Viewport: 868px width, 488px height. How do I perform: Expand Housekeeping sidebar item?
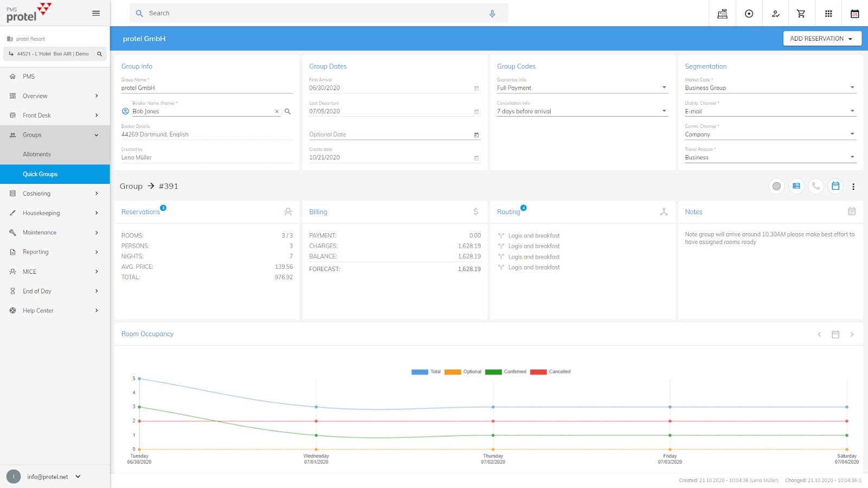point(55,213)
